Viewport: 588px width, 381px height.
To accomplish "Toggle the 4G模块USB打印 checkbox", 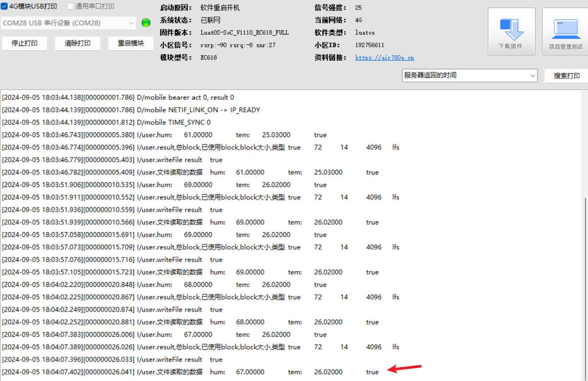I will pyautogui.click(x=4, y=6).
